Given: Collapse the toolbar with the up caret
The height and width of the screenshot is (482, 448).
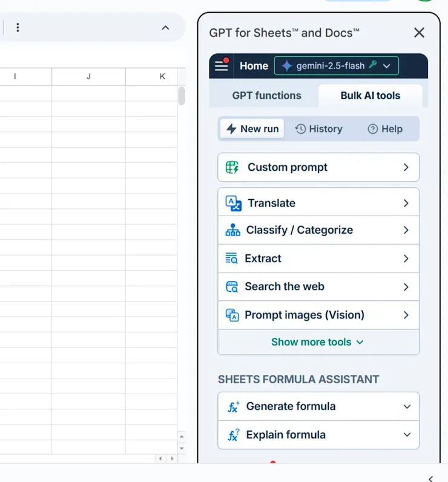Looking at the screenshot, I should (x=165, y=28).
